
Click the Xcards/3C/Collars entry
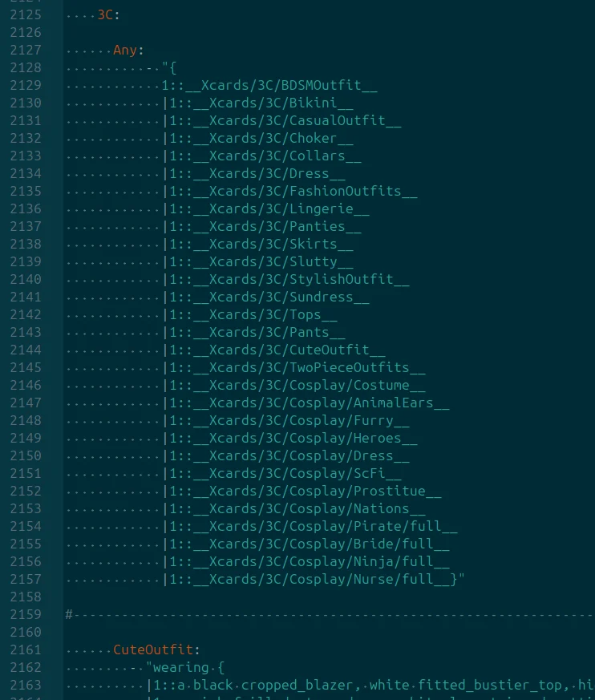[x=262, y=156]
